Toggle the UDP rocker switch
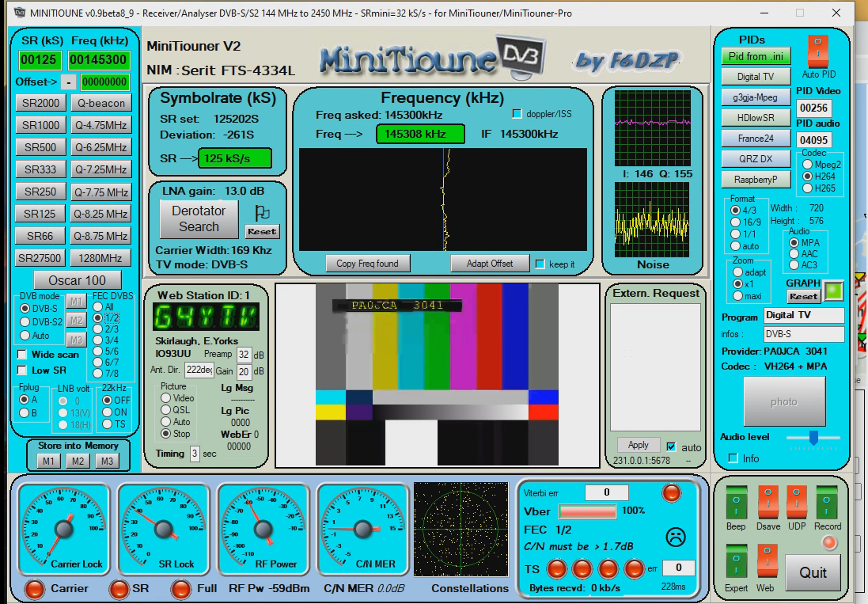 click(797, 502)
